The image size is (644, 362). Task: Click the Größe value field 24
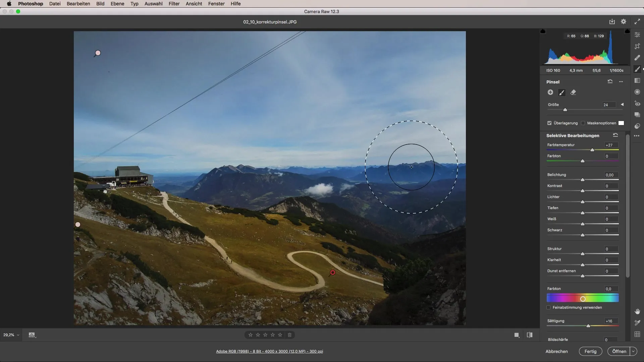coord(609,105)
